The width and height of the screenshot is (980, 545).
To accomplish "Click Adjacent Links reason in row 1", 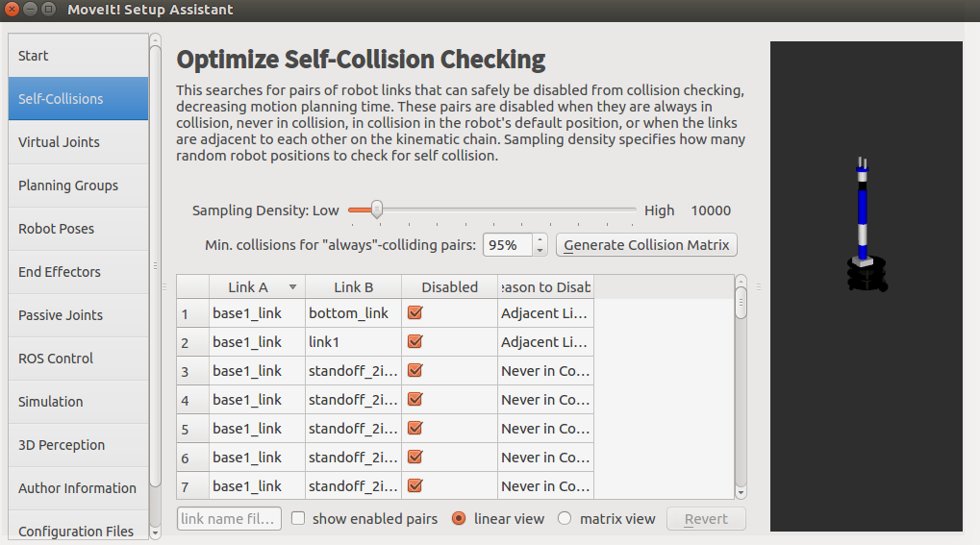I will (545, 313).
